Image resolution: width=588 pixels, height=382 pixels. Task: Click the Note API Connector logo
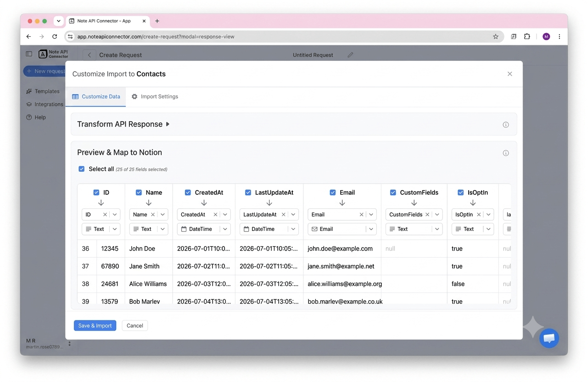coord(53,54)
